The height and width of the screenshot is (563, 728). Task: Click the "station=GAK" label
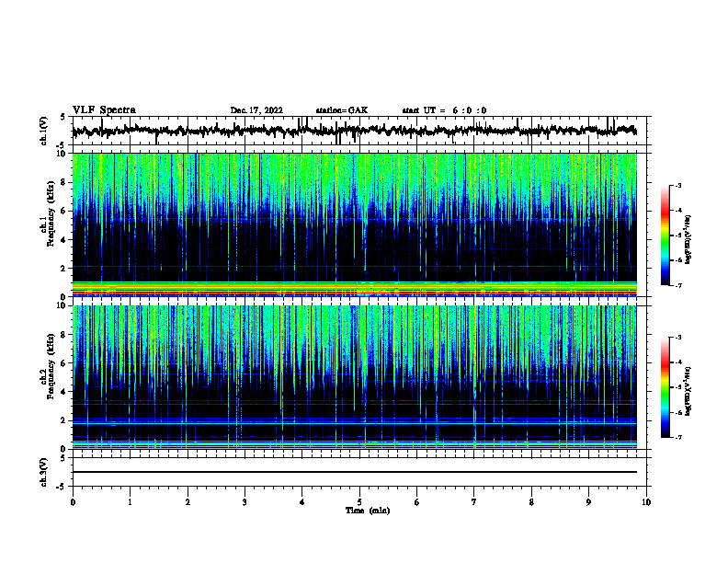pyautogui.click(x=342, y=110)
